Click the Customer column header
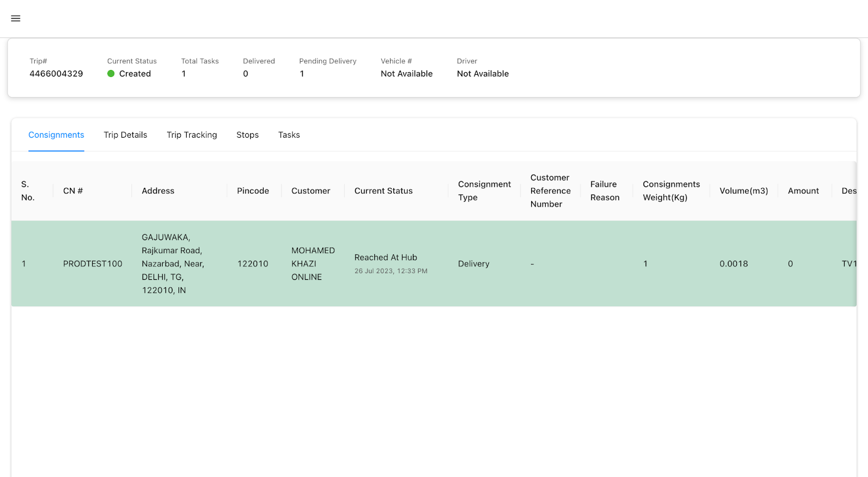 pos(311,191)
